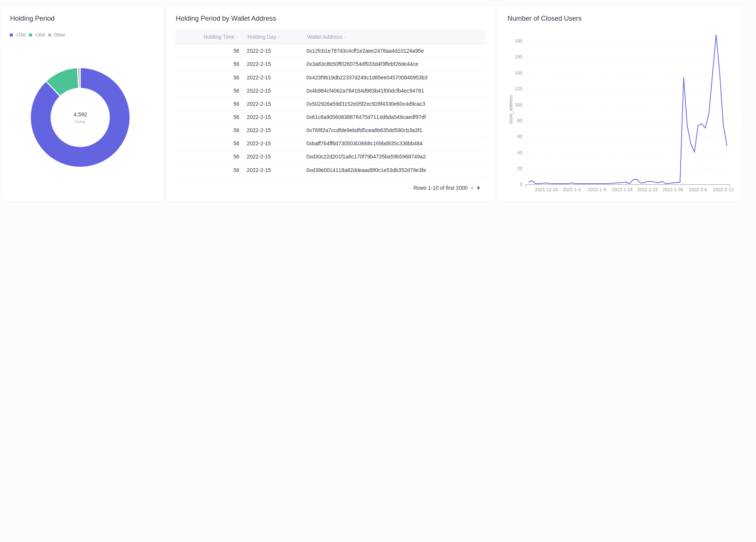The image size is (756, 542).
Task: Click the previous page arrow below the table
Action: (472, 188)
